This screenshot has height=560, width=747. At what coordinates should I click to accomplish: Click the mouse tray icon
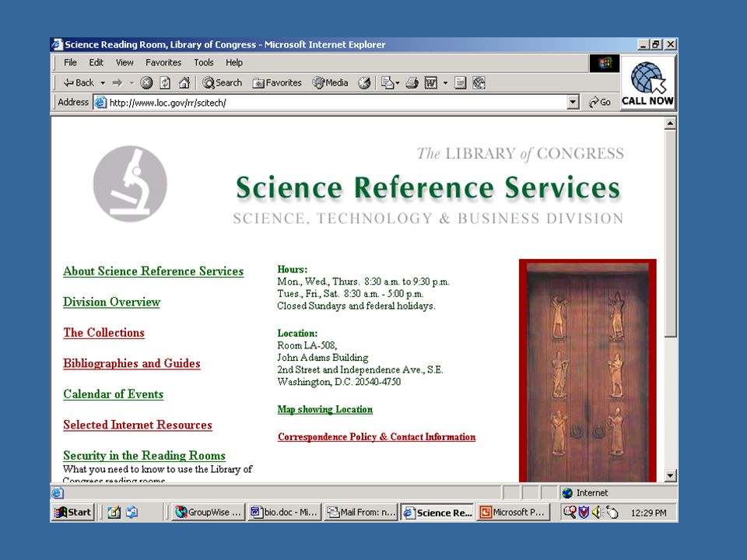612,513
